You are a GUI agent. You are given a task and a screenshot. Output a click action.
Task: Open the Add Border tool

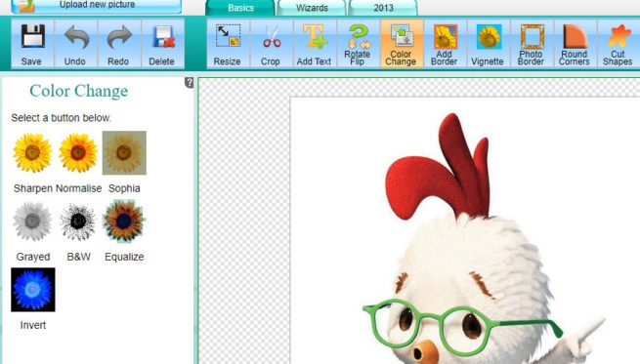[x=445, y=43]
